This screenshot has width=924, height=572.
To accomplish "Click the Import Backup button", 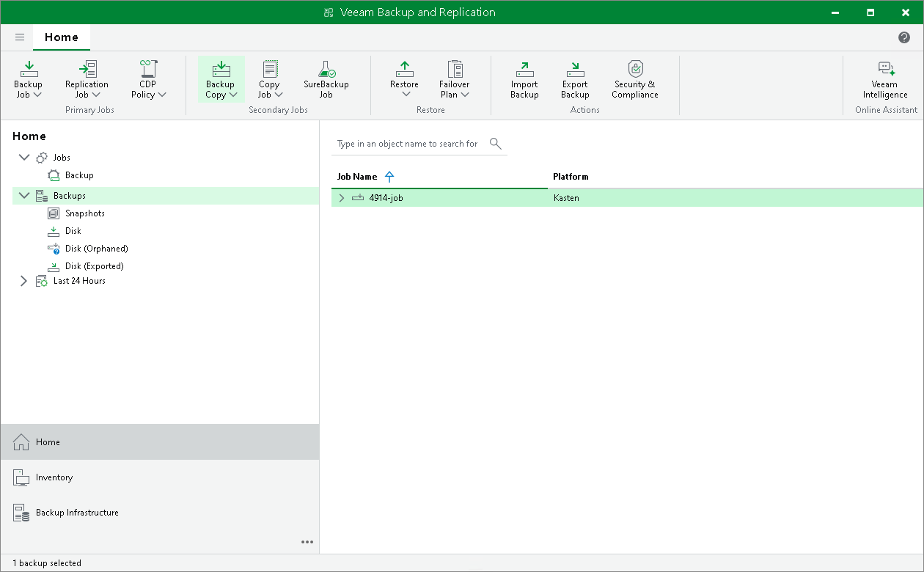I will [x=524, y=79].
